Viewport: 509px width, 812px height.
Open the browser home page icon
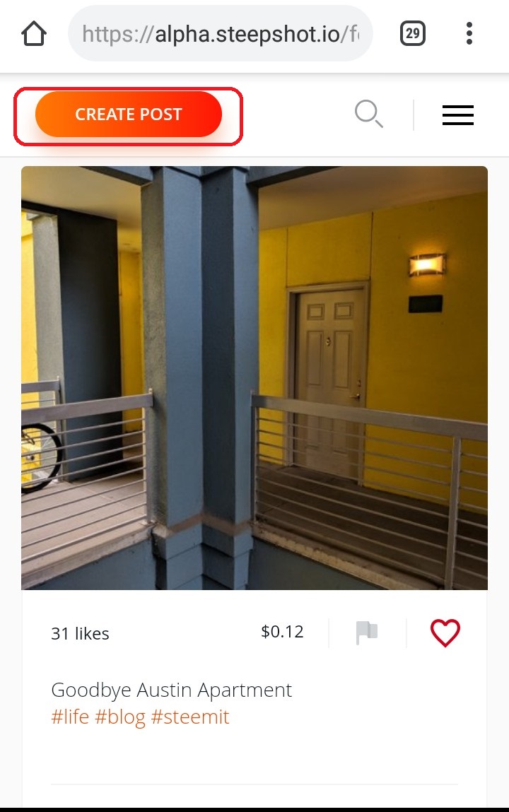[34, 34]
